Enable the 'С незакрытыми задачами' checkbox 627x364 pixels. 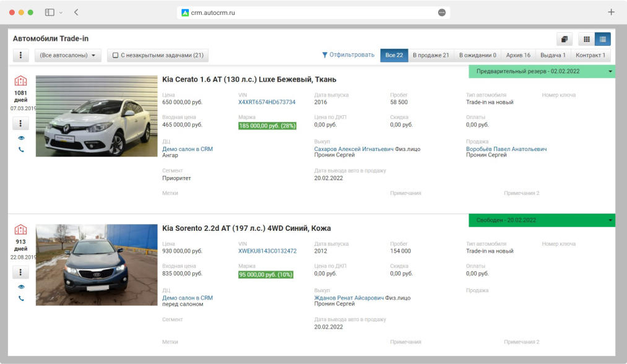coord(116,56)
